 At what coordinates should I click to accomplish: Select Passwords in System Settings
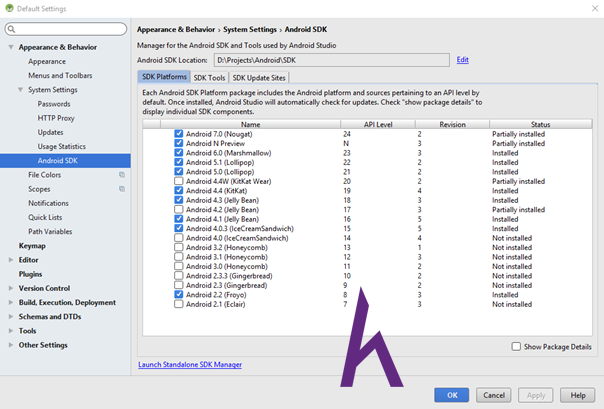[54, 104]
